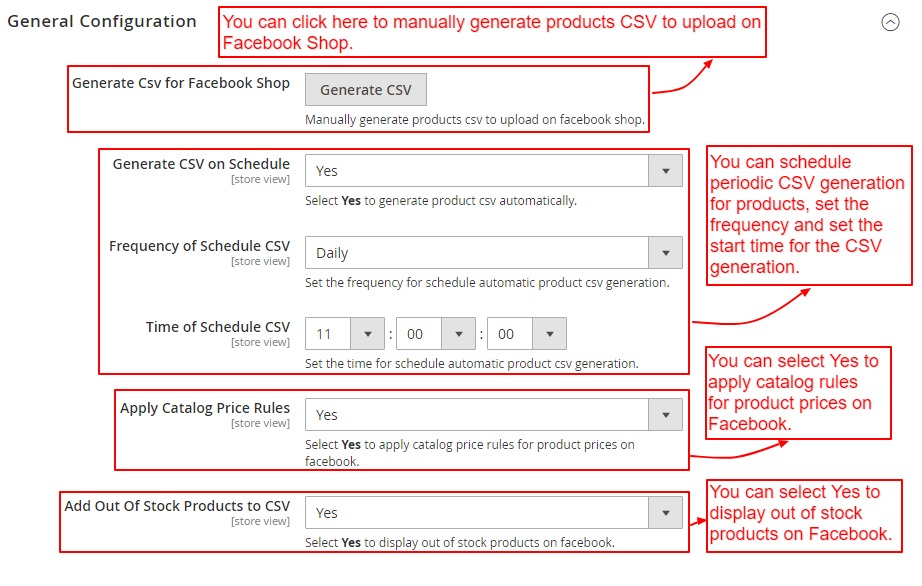Click the Generate CSV on Schedule arrow
Image resolution: width=922 pixels, height=586 pixels.
[x=666, y=171]
